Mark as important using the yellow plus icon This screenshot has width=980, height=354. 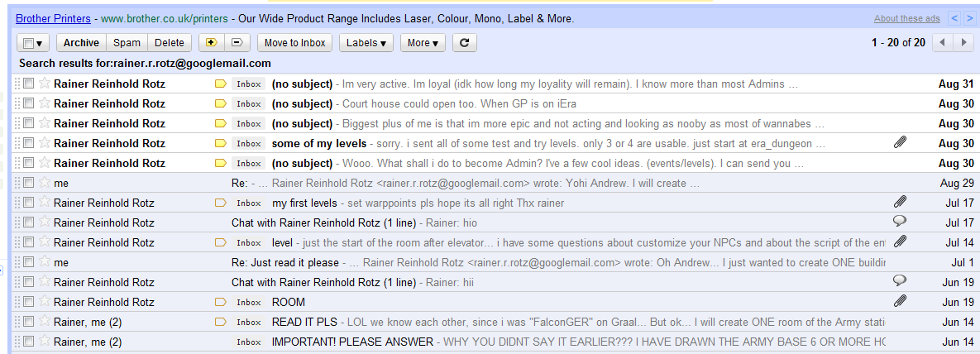[x=211, y=43]
